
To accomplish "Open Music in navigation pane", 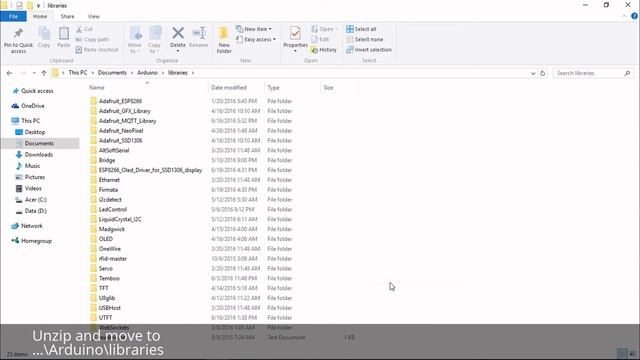I will coord(28,166).
